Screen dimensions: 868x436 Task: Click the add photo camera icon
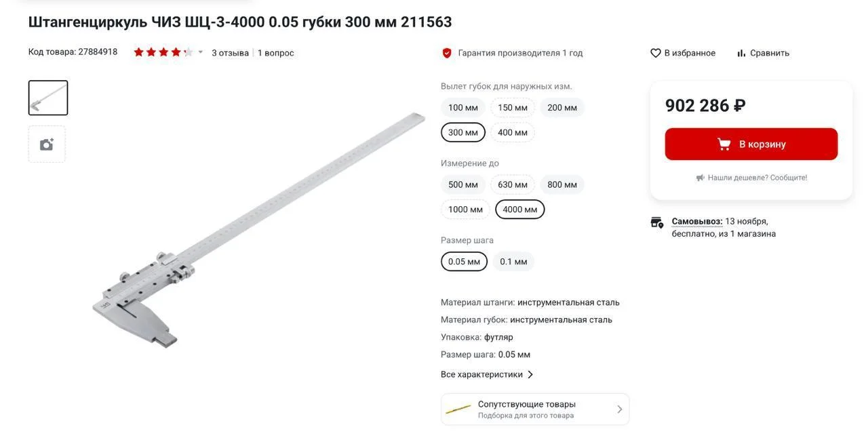coord(47,144)
